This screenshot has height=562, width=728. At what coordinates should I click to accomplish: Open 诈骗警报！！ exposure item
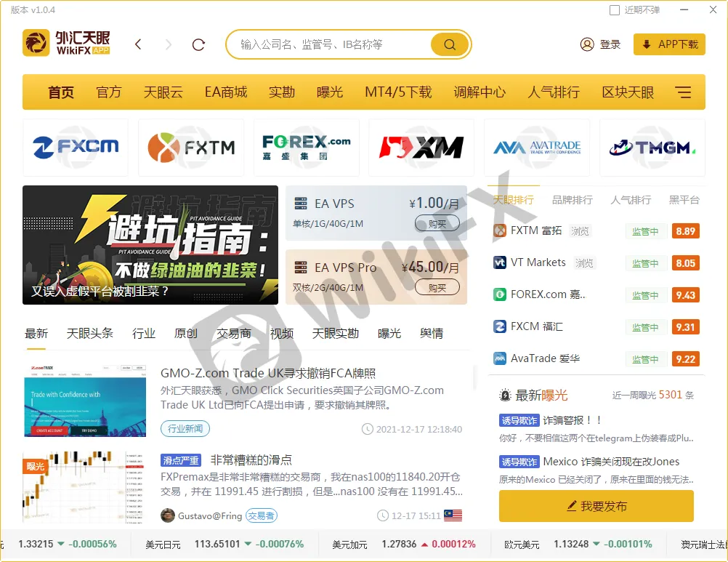tap(572, 420)
